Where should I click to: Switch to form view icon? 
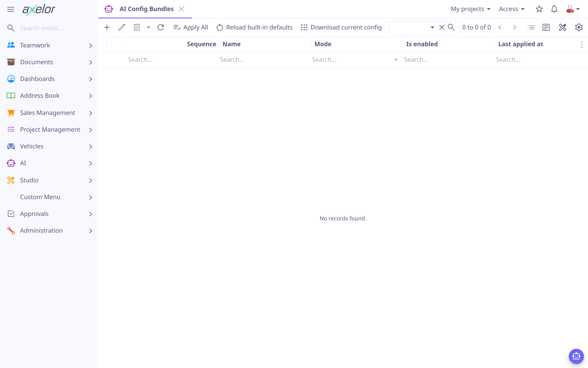pyautogui.click(x=546, y=27)
